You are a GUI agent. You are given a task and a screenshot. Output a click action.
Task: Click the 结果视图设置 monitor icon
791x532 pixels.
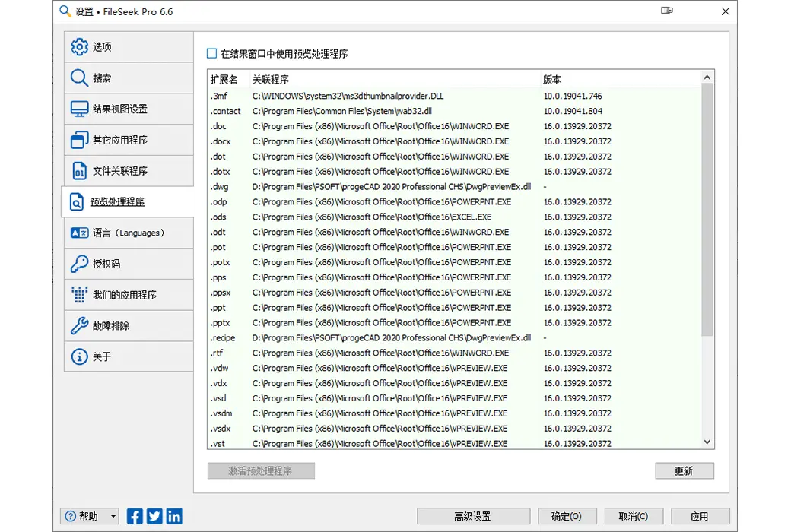pos(79,109)
